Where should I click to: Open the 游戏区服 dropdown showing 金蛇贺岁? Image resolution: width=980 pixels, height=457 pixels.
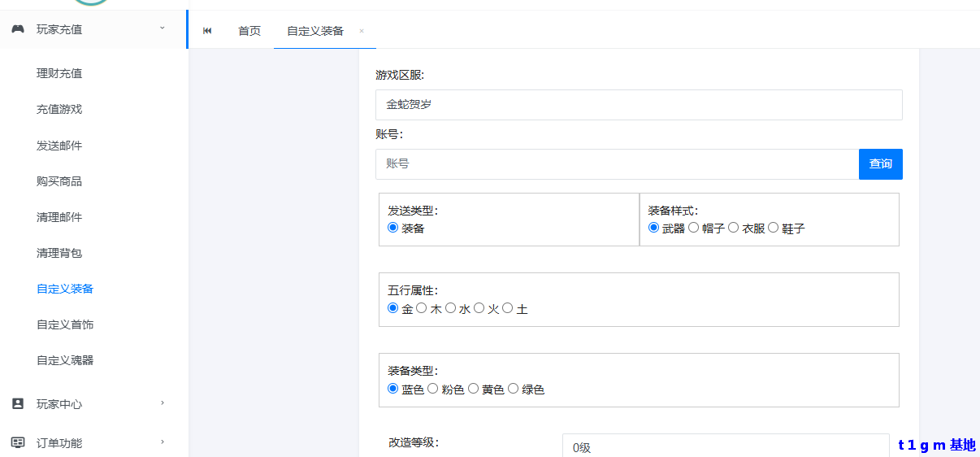click(x=639, y=105)
